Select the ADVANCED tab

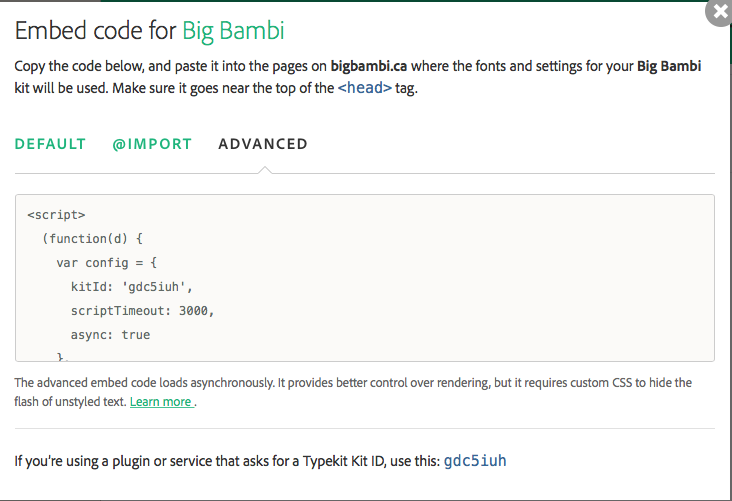click(x=263, y=144)
